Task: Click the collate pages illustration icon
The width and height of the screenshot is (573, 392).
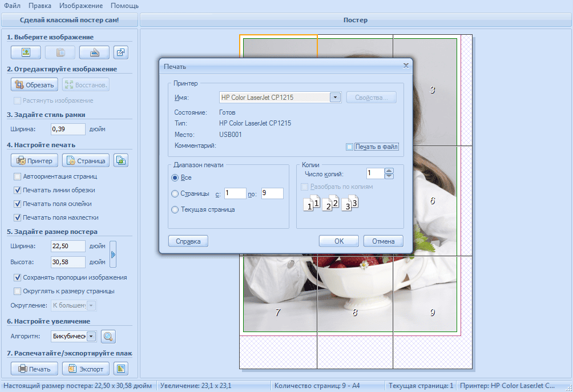Action: coord(331,203)
